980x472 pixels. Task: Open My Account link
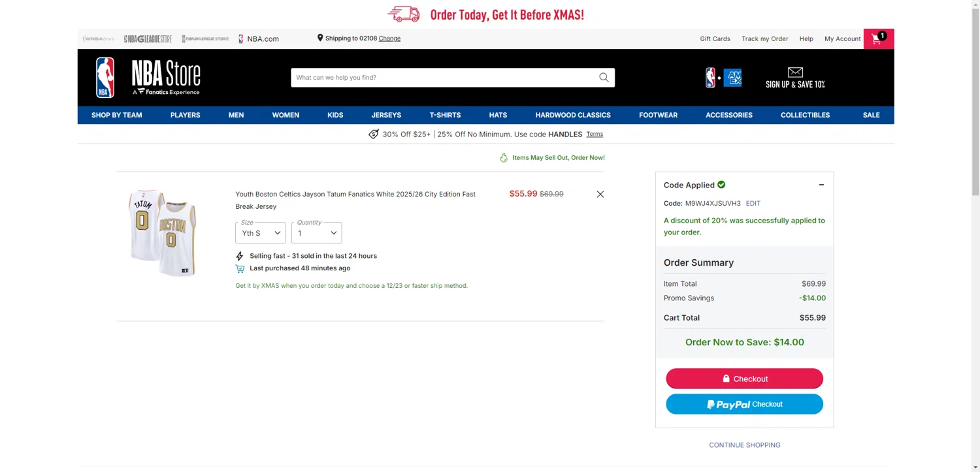842,39
